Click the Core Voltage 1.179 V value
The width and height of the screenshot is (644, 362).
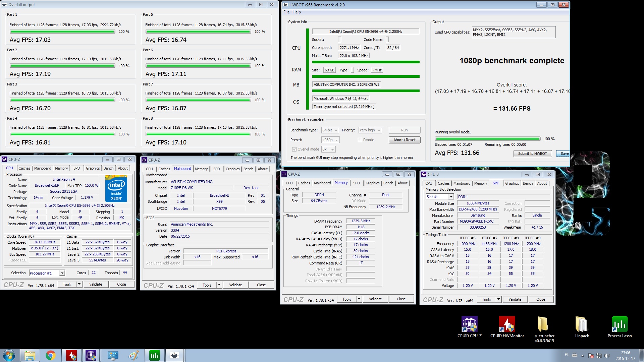click(x=87, y=197)
